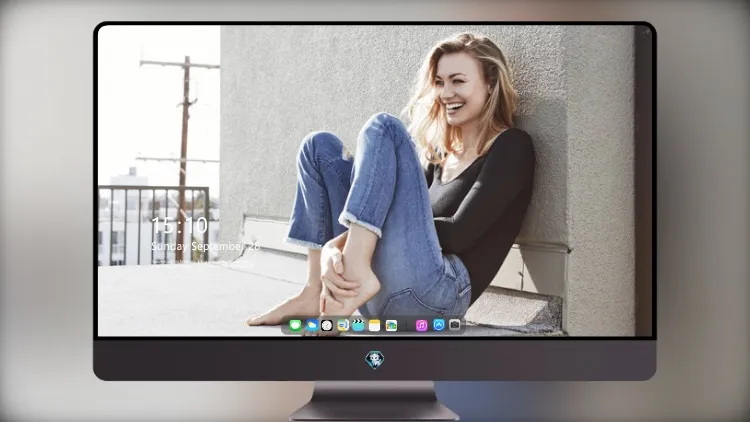
Task: Open the Weather app in dock
Action: [x=311, y=325]
